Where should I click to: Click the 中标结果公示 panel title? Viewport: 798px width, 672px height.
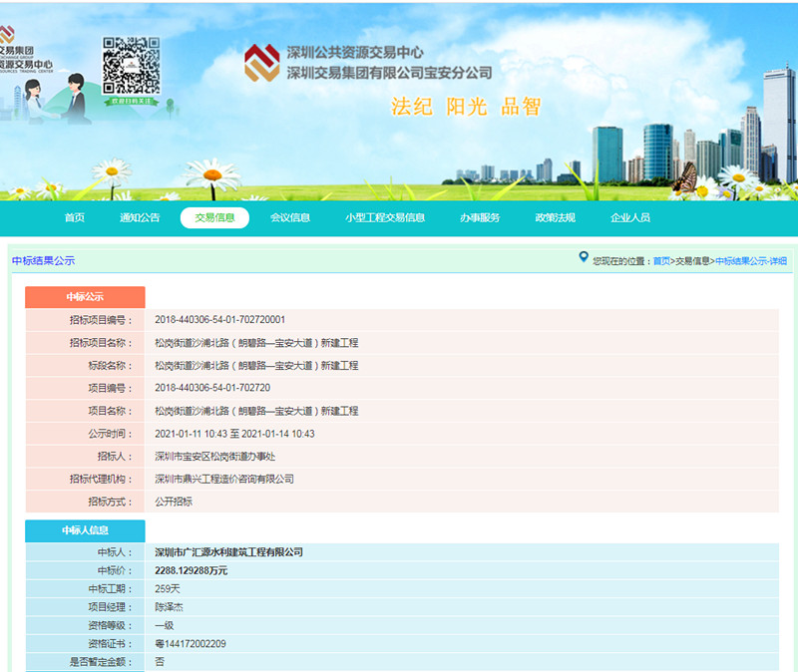coord(43,261)
